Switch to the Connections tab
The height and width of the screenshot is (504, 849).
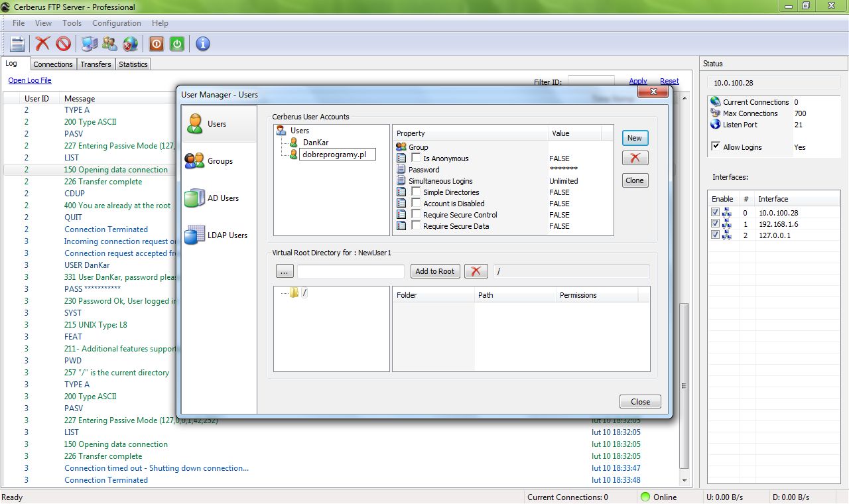[x=53, y=64]
